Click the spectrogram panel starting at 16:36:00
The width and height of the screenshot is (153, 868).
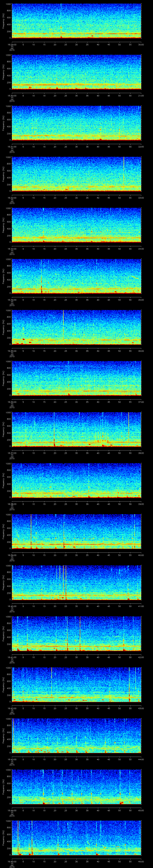[76, 378]
